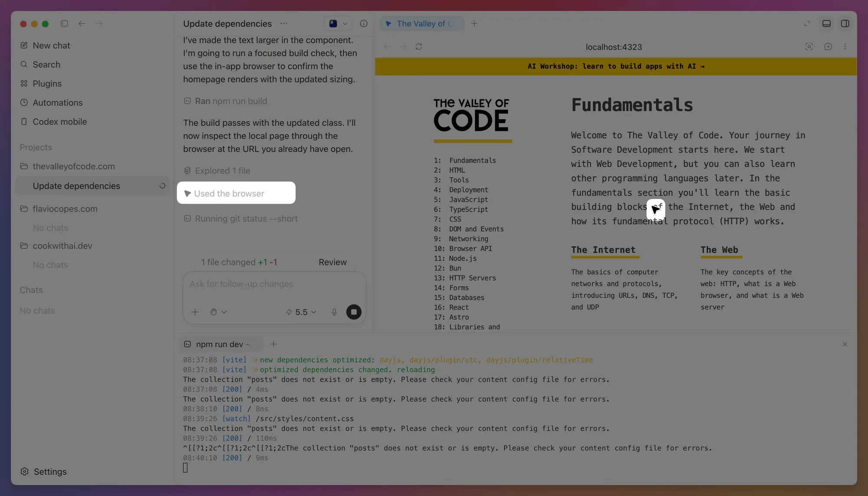Select the npm run dev terminal tab
The height and width of the screenshot is (496, 868).
221,344
